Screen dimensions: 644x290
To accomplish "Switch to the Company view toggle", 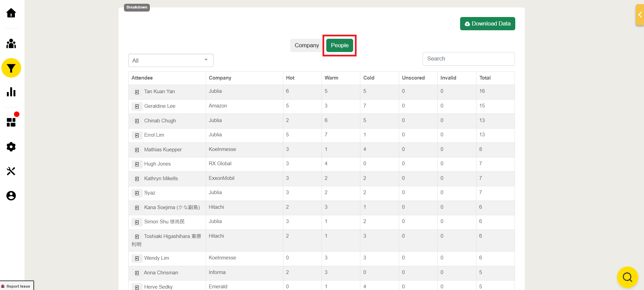I will tap(307, 45).
